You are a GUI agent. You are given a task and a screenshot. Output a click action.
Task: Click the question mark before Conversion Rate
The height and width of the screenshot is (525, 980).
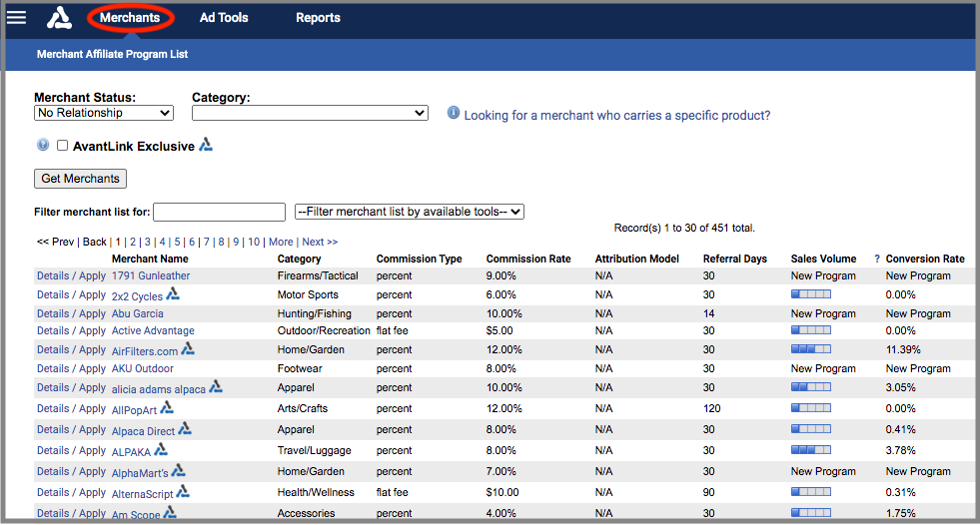point(877,259)
